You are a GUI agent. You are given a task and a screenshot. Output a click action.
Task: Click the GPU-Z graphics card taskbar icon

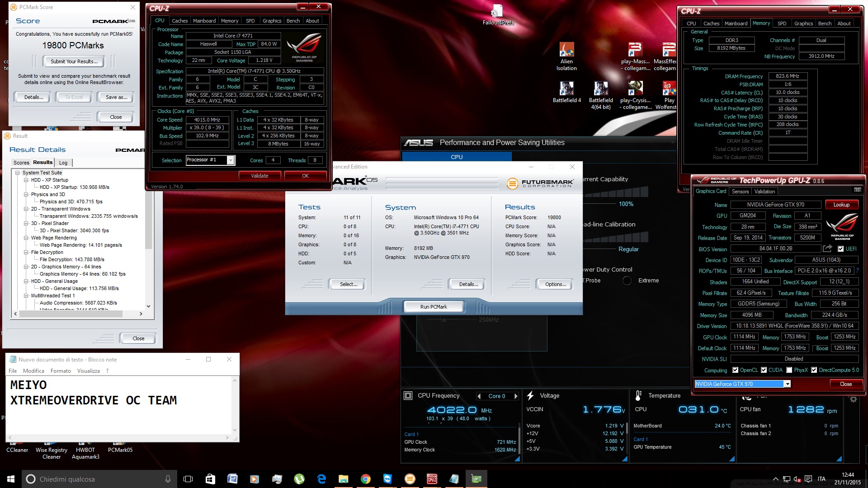click(x=476, y=479)
